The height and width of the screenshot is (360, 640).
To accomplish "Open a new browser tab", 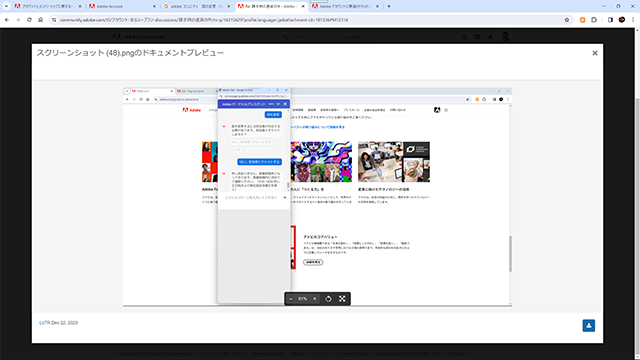I will 389,6.
